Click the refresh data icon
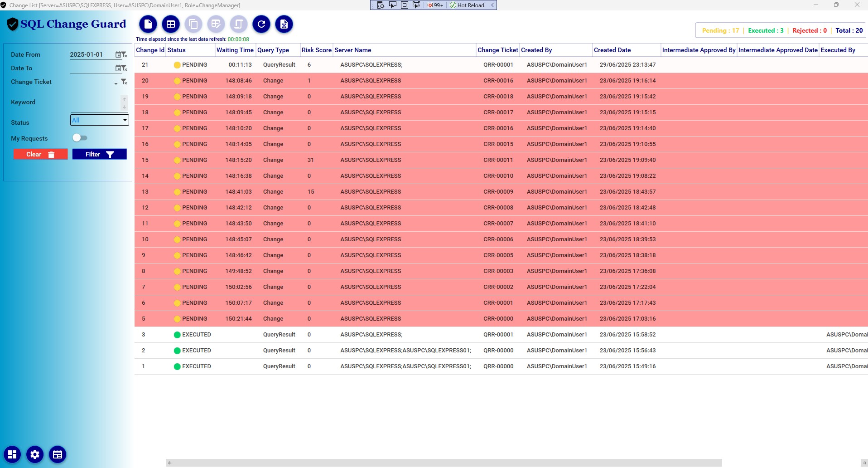This screenshot has height=468, width=868. tap(261, 24)
